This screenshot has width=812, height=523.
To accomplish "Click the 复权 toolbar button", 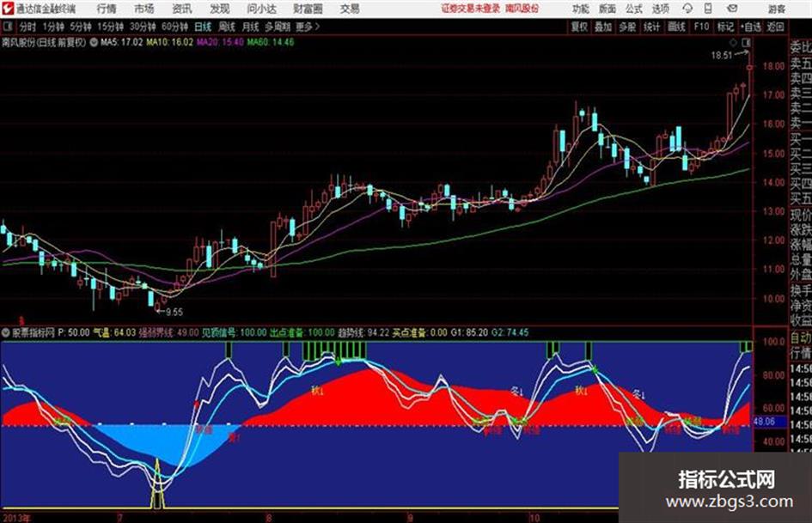I will point(579,27).
